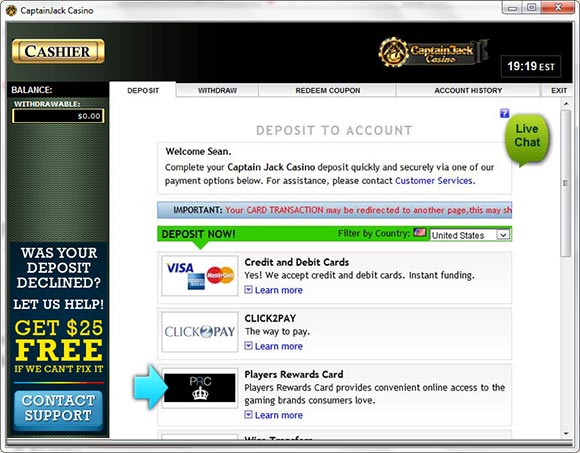The height and width of the screenshot is (453, 580).
Task: Open the Live Chat bubble
Action: point(527,139)
